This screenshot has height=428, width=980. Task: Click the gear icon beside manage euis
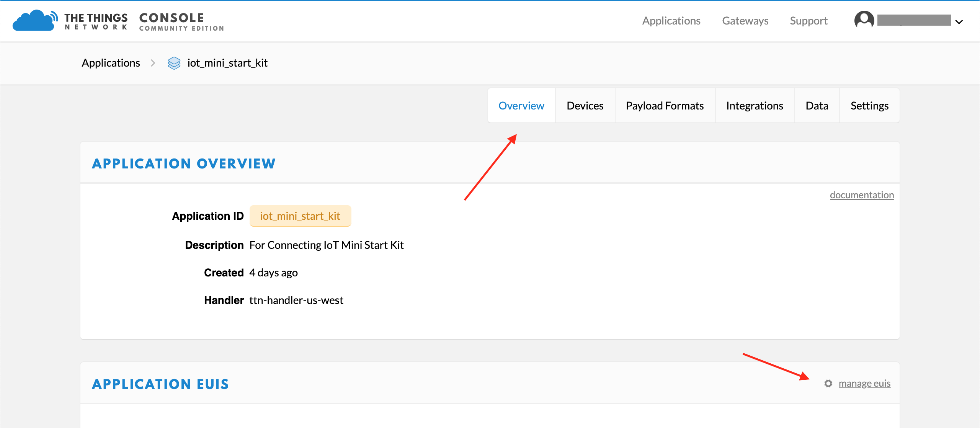(x=828, y=384)
